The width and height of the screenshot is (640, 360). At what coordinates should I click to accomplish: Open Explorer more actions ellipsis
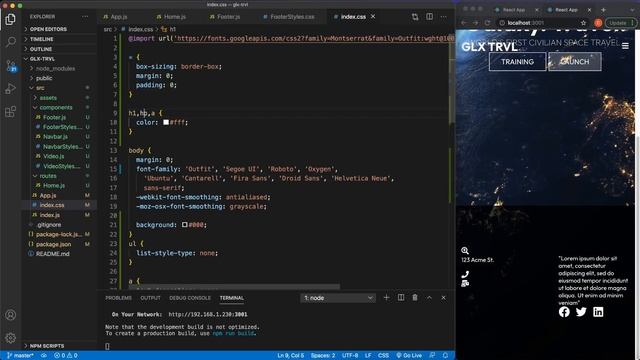point(85,17)
